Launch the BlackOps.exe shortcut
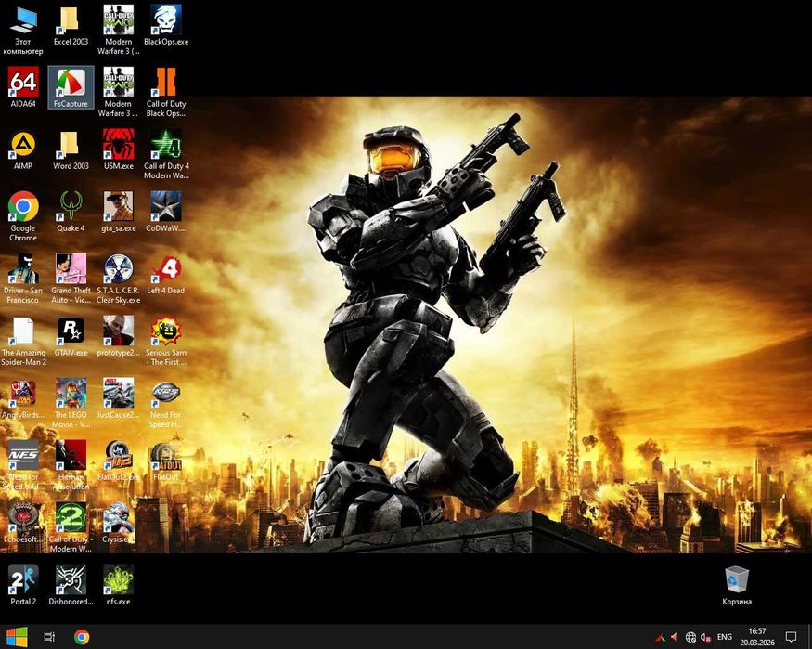The image size is (812, 649). tap(166, 26)
